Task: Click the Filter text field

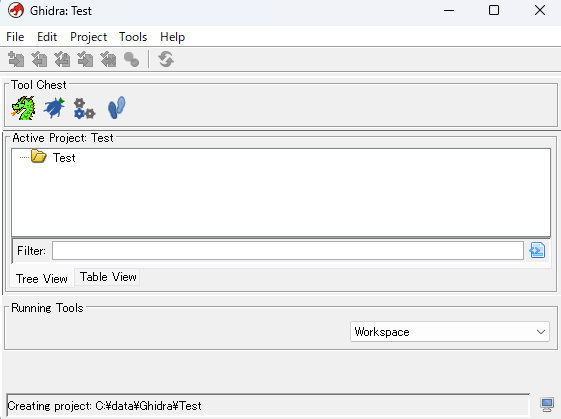Action: (288, 250)
